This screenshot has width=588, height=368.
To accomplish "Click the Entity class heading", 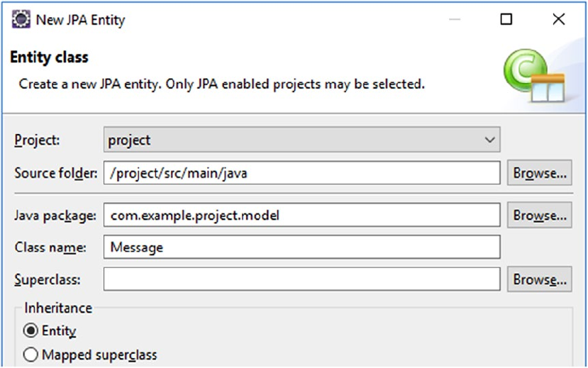I will pos(49,57).
